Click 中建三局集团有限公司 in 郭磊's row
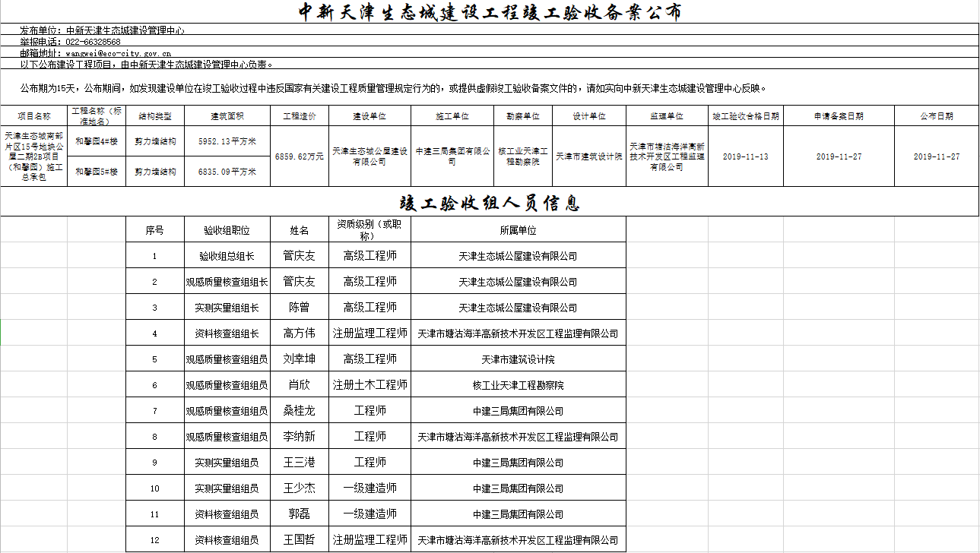Screen dimensions: 980x553 [518, 514]
